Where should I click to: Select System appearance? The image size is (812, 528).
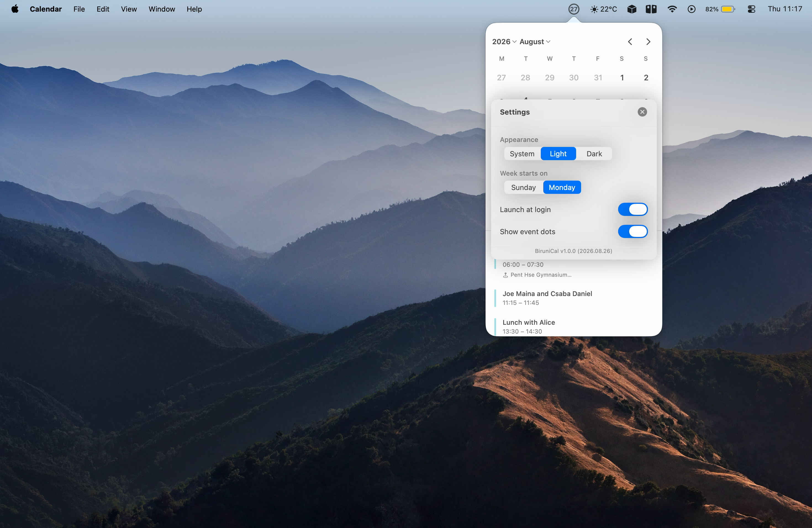point(522,154)
